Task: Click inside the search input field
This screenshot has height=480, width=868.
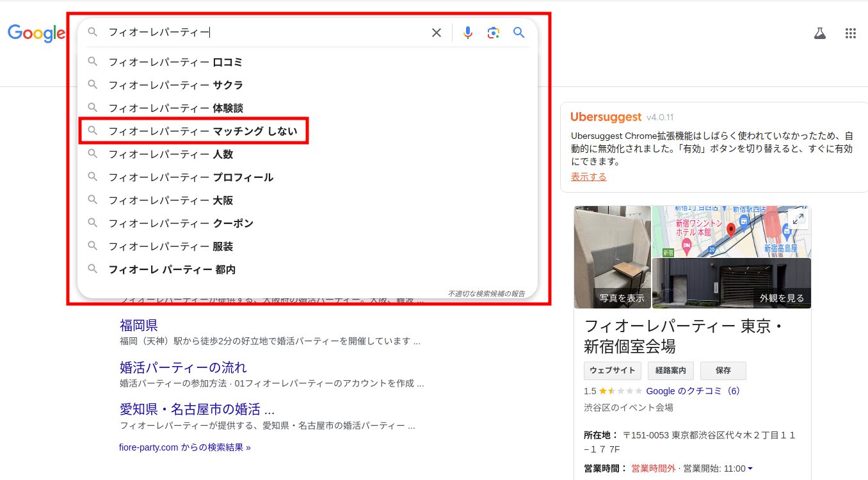Action: pyautogui.click(x=266, y=33)
